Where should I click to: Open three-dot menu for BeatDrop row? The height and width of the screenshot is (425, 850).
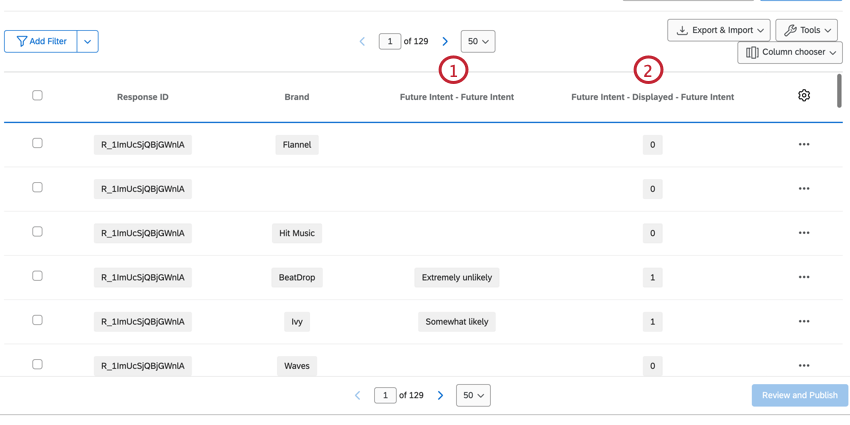(x=804, y=277)
